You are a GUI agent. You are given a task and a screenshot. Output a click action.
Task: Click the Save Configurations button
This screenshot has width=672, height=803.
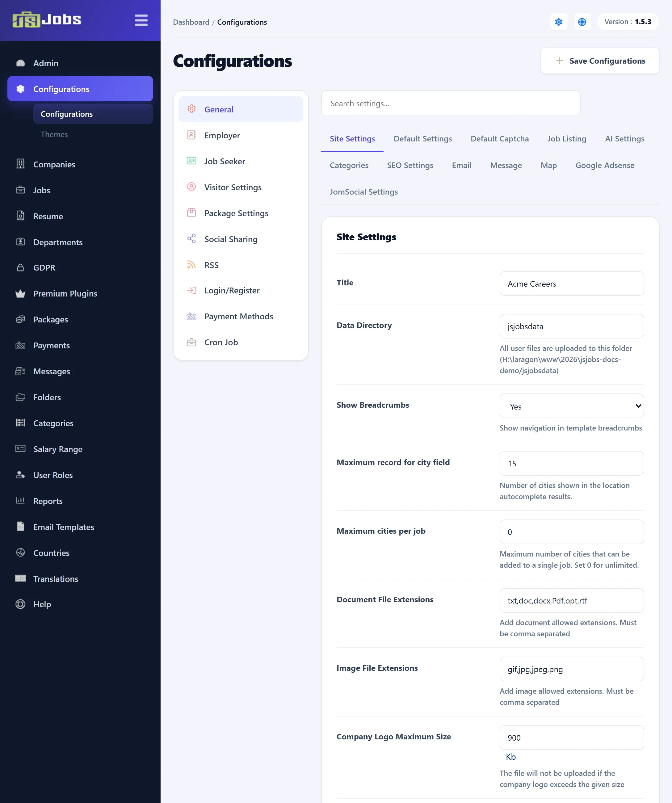[599, 61]
